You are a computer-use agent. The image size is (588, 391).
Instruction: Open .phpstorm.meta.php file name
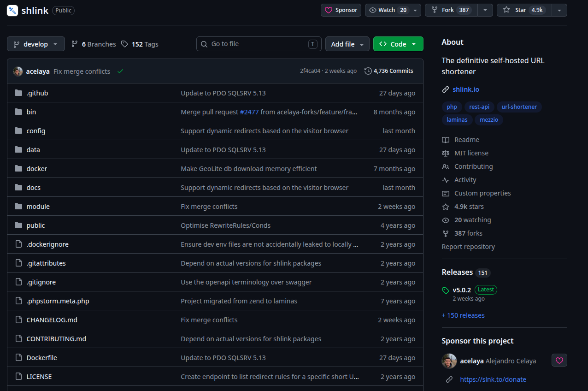click(x=58, y=301)
